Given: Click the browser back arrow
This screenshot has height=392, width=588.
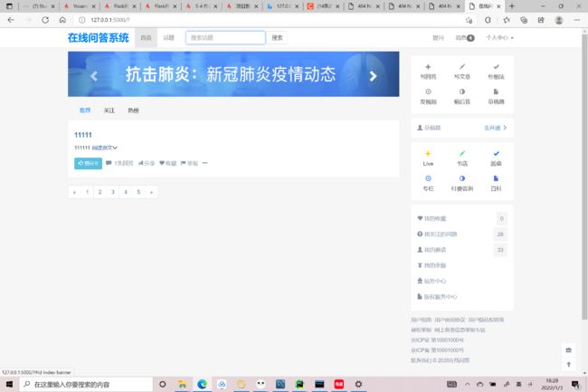Looking at the screenshot, I should 11,20.
